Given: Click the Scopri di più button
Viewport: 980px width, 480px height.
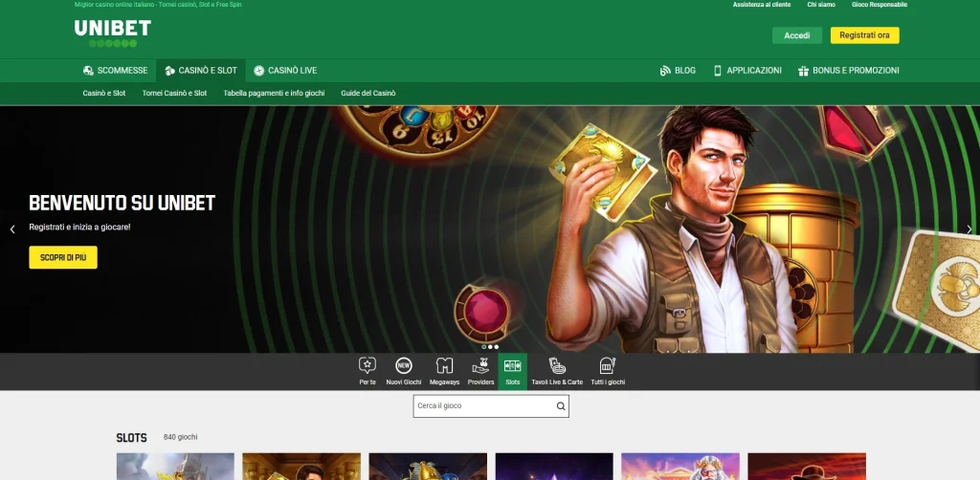Looking at the screenshot, I should [63, 257].
